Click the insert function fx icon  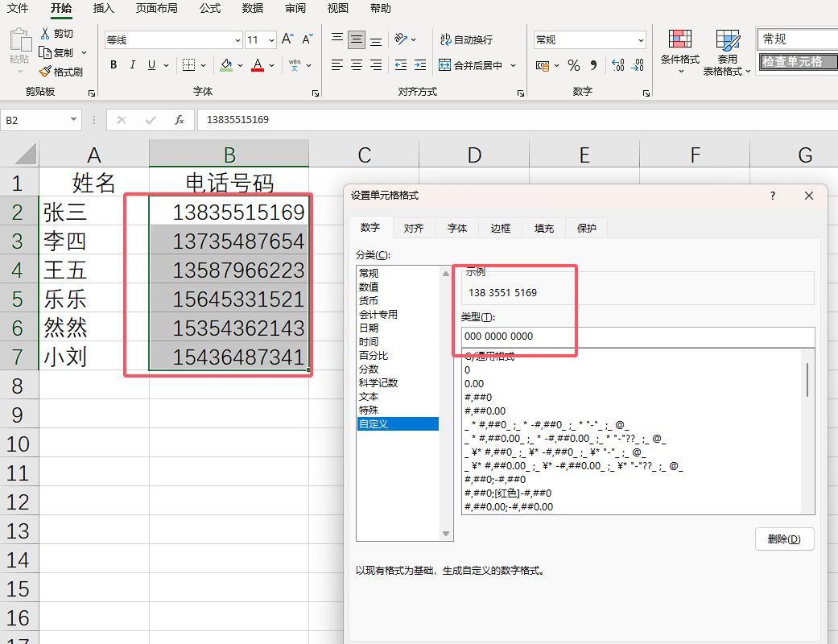tap(180, 120)
